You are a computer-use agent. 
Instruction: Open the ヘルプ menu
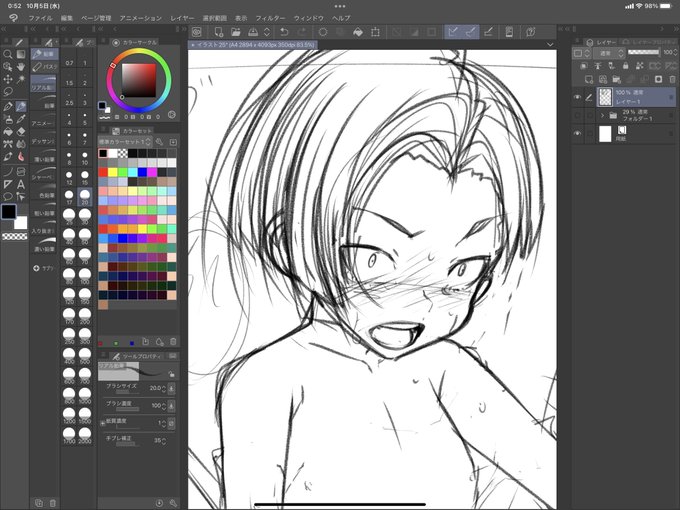341,18
